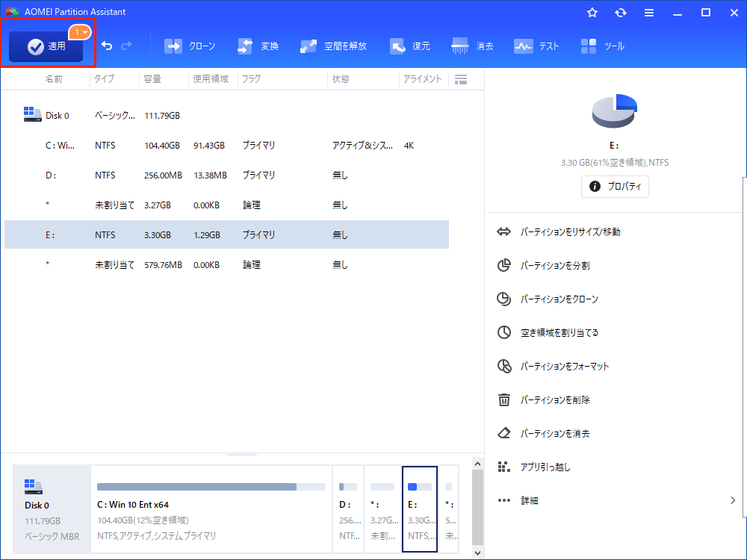
Task: Click the app mover grid icon
Action: coord(503,467)
